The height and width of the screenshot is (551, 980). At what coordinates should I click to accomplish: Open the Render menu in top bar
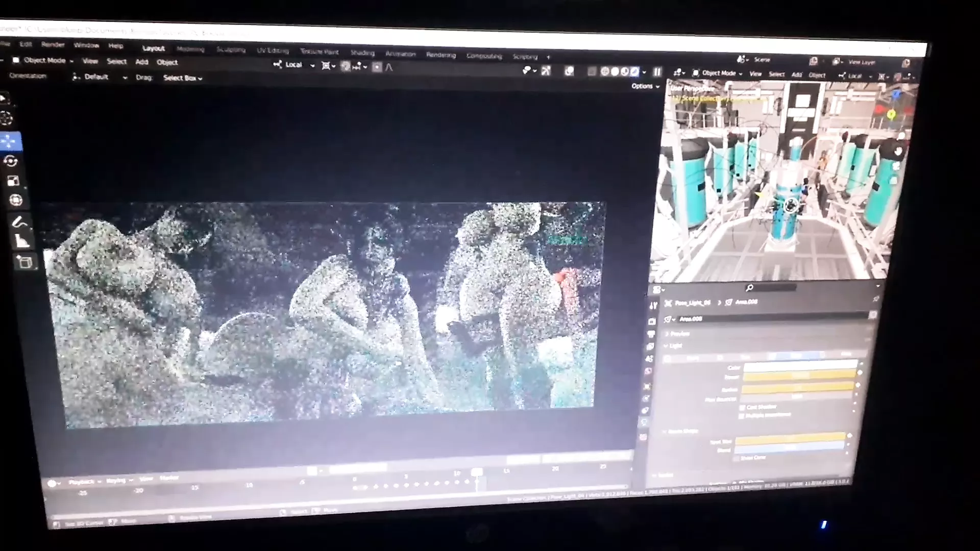(53, 45)
